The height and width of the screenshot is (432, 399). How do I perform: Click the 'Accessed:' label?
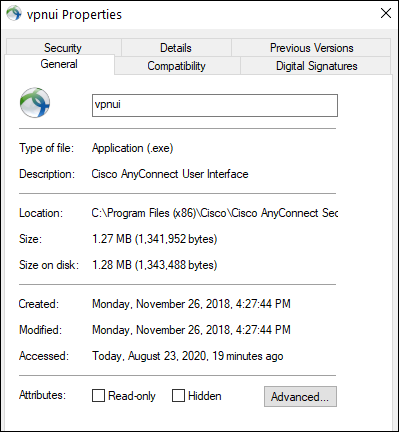pos(44,356)
